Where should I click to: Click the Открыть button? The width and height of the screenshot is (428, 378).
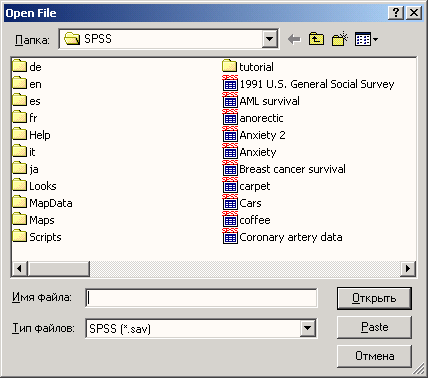[374, 298]
